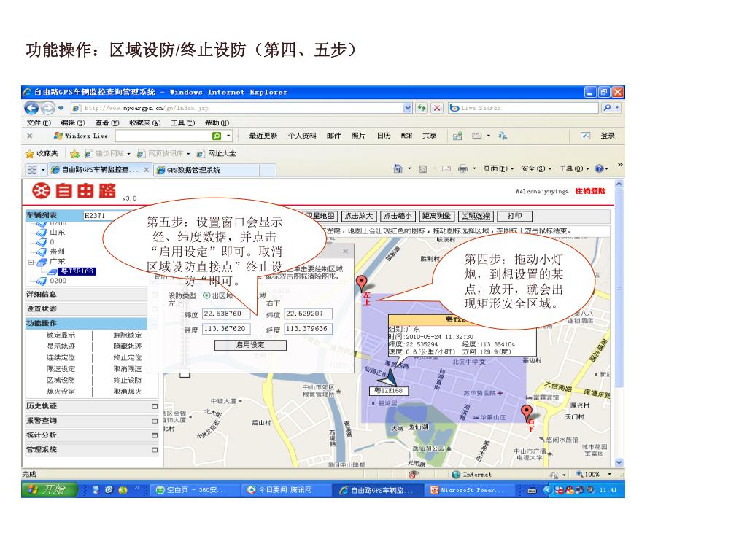Screen dimensions: 747x560
Task: Collapse the 广东 tree node
Action: coord(31,261)
